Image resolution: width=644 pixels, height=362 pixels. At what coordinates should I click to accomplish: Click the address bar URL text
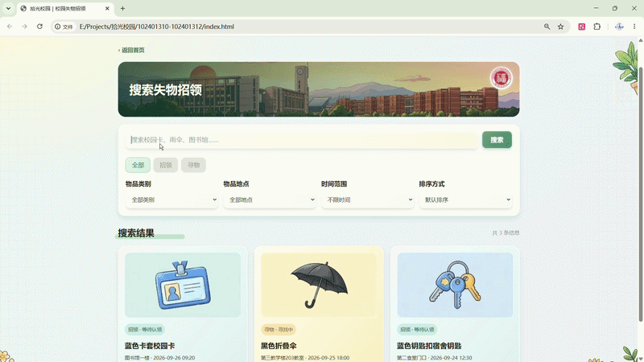click(156, 27)
